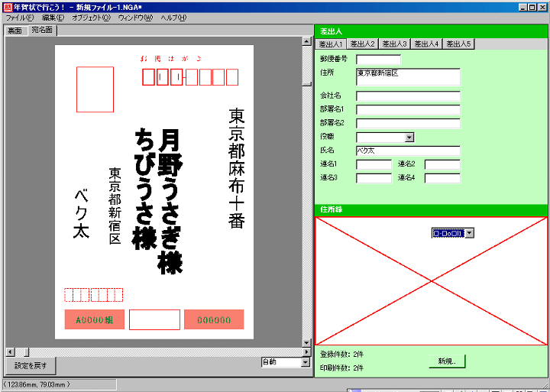Open the ヘルプ menu
Viewport: 550px width, 392px height.
click(173, 18)
